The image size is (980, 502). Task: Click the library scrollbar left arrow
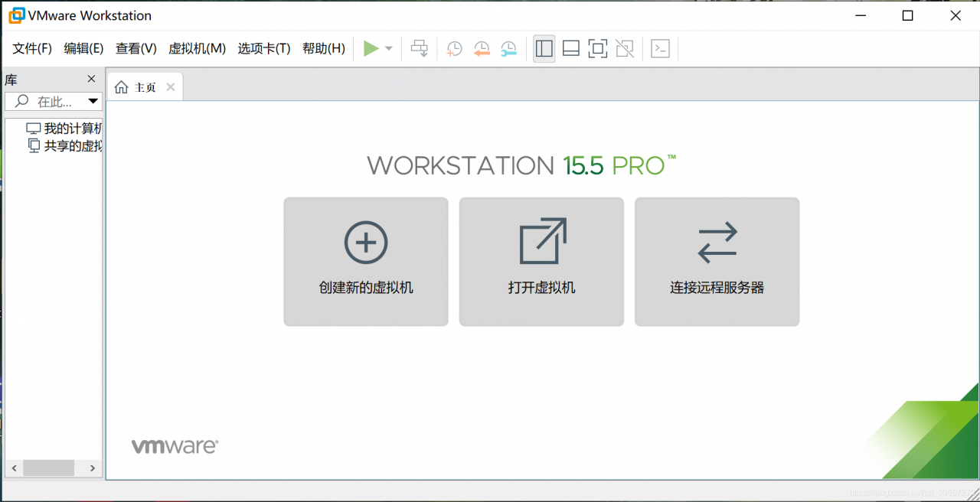tap(13, 468)
